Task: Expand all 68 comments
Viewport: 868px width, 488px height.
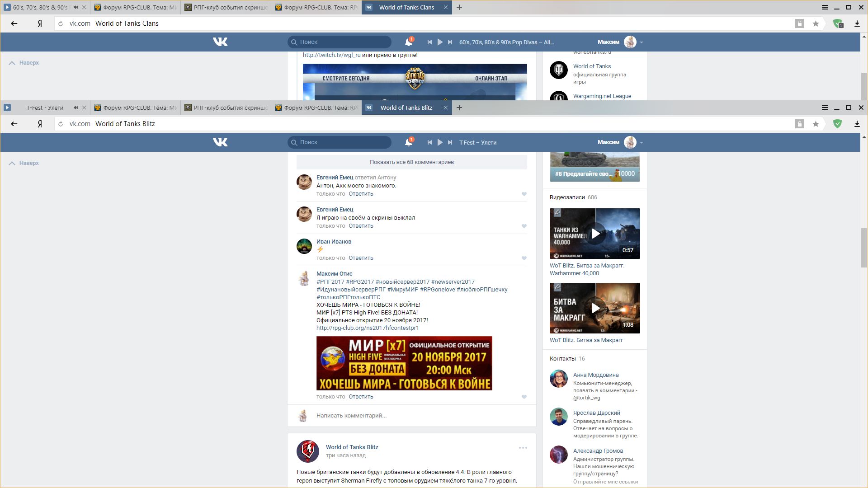Action: pyautogui.click(x=411, y=162)
